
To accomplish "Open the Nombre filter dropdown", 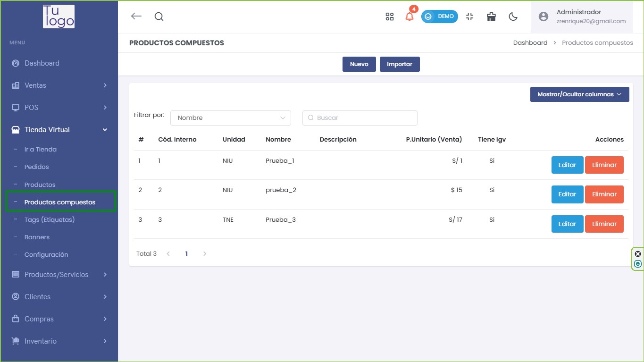I will (230, 118).
